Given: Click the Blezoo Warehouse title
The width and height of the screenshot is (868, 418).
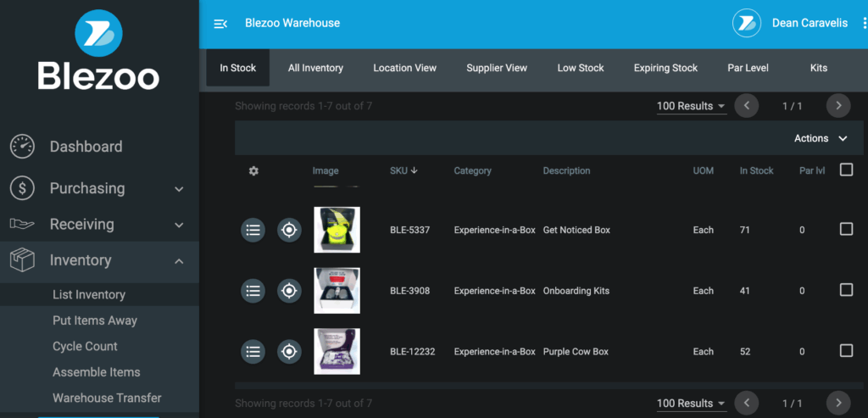Looking at the screenshot, I should pyautogui.click(x=292, y=23).
